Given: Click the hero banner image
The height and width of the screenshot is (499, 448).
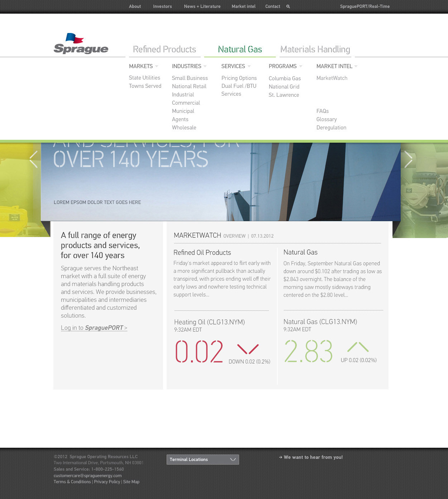Looking at the screenshot, I should pyautogui.click(x=221, y=182).
